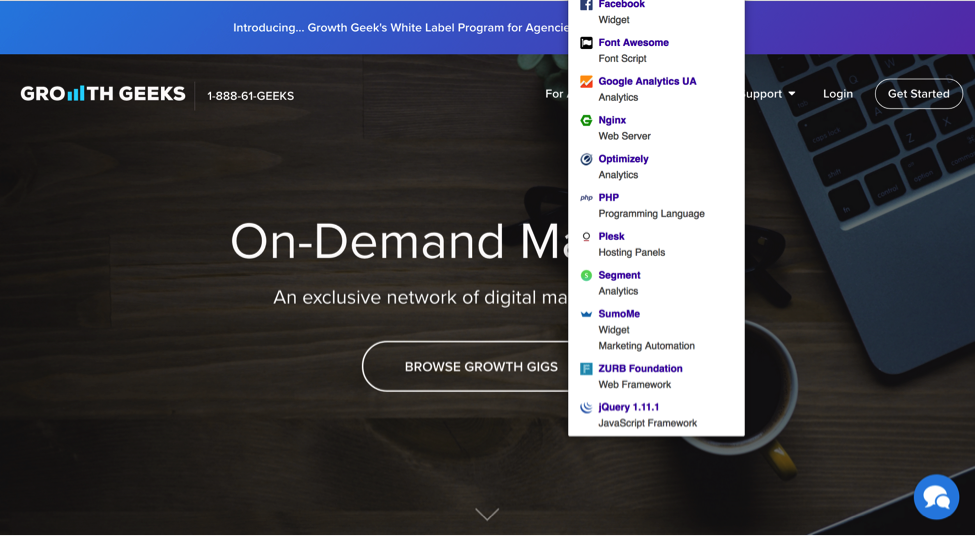The width and height of the screenshot is (975, 536).
Task: Open the Google Analytics UA link
Action: 647,81
